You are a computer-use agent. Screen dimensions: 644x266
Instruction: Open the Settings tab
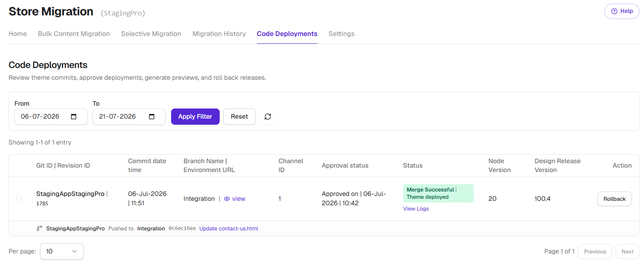click(x=341, y=34)
